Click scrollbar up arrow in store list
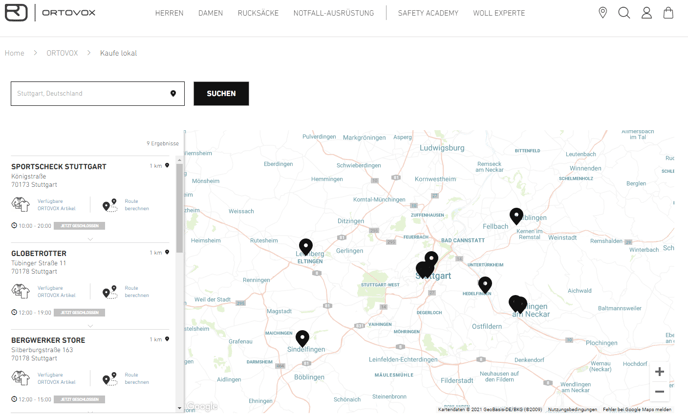Viewport: 688px width, 416px height. (179, 161)
